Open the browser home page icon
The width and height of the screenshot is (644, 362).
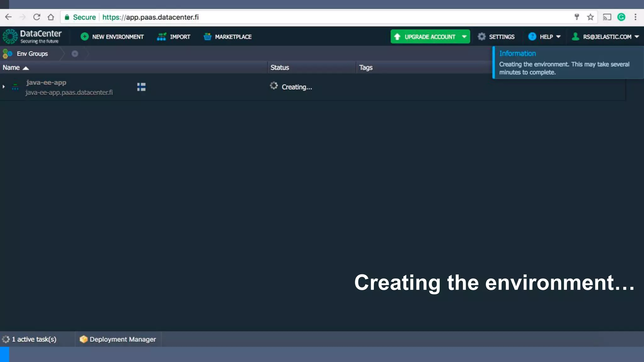coord(51,17)
